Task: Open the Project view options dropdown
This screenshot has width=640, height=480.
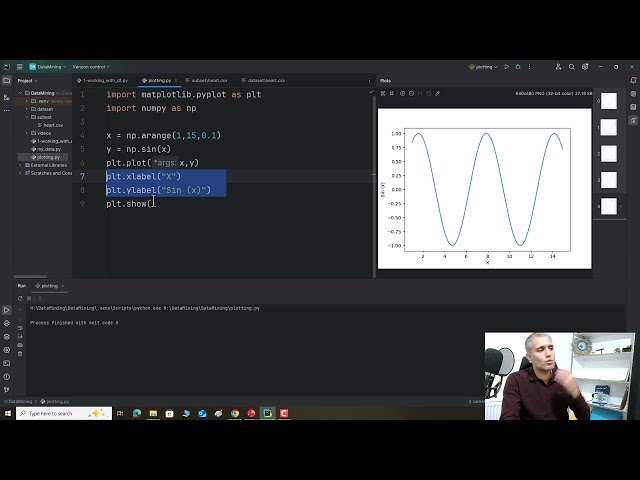Action: click(27, 81)
